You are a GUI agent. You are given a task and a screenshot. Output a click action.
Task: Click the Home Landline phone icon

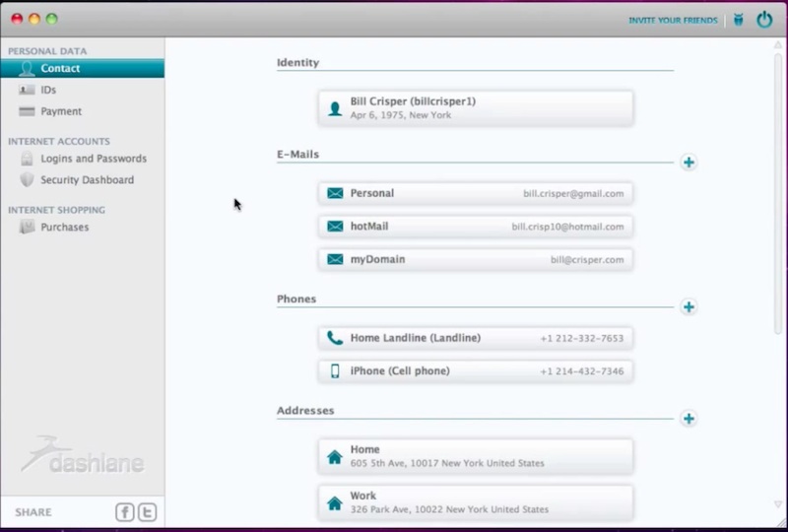point(335,338)
